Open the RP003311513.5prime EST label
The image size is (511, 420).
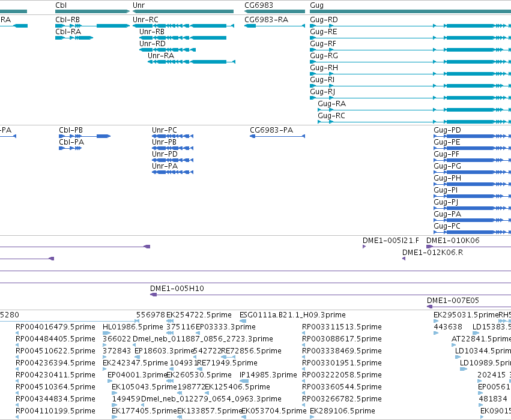coord(342,327)
